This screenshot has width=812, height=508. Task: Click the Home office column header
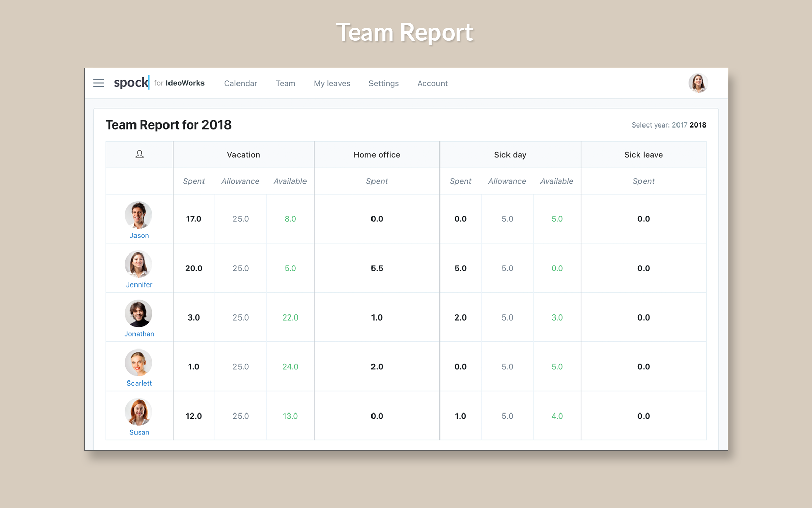pos(377,155)
